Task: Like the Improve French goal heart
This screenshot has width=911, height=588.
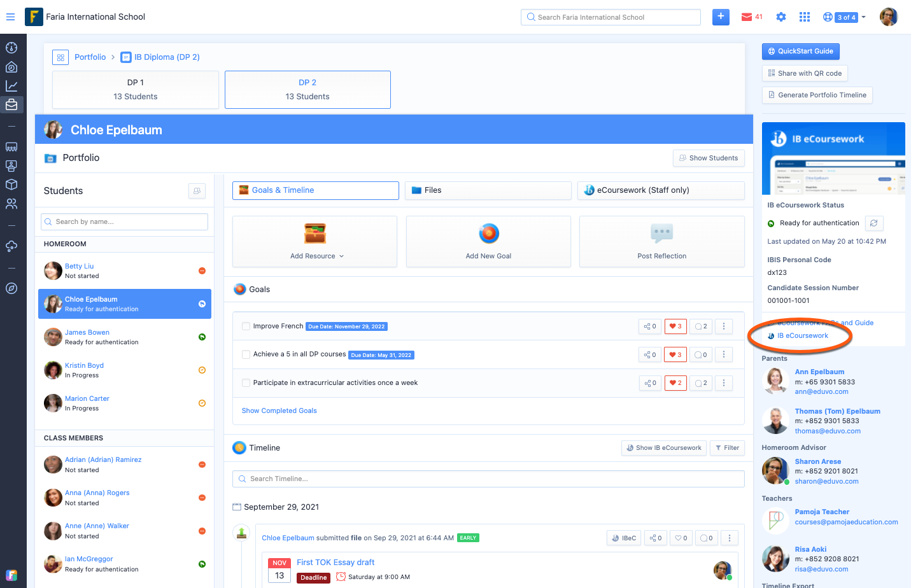Action: [675, 326]
